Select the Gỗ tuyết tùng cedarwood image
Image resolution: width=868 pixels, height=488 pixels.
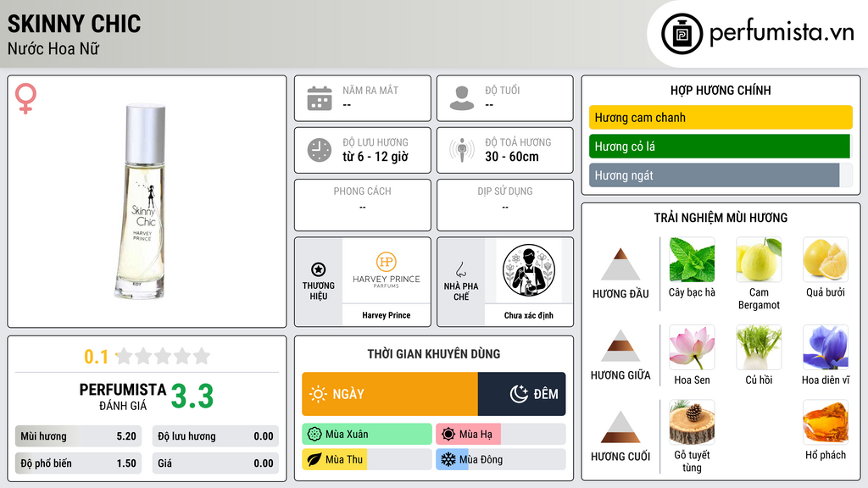click(692, 422)
